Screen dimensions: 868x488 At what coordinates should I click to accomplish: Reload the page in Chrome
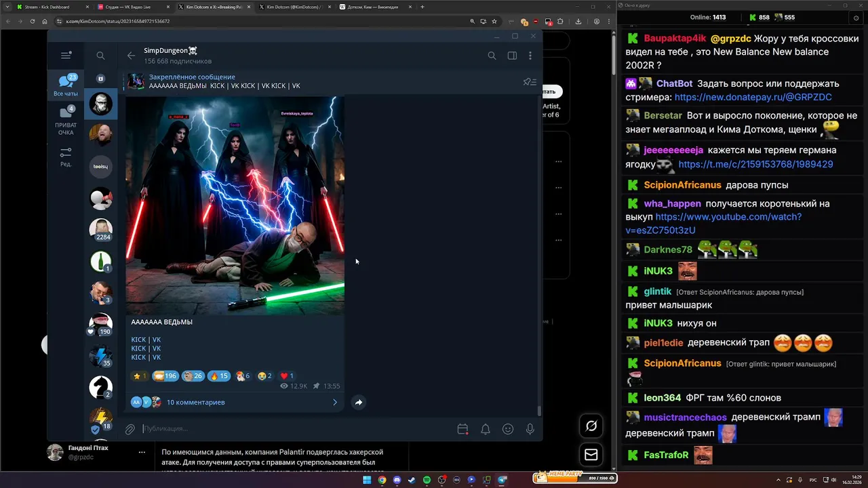tap(32, 21)
